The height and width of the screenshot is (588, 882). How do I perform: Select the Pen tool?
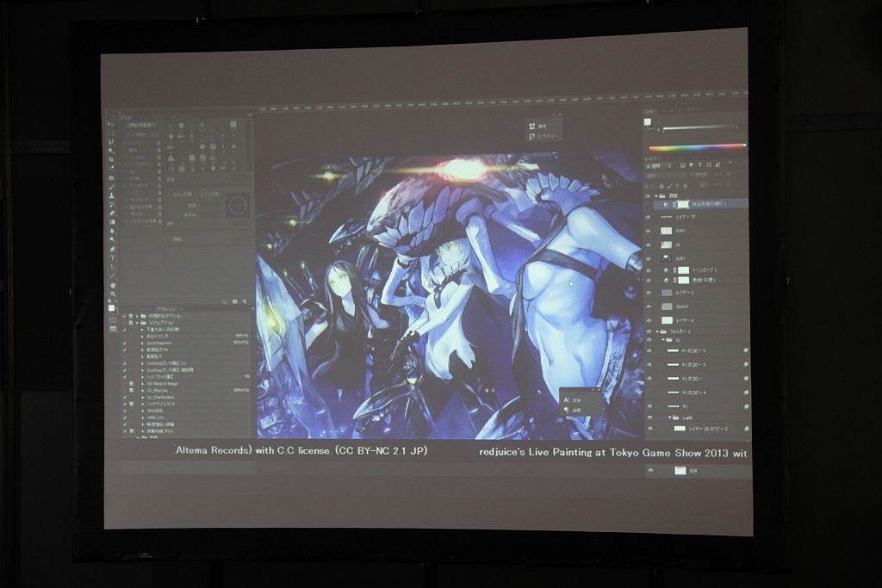112,249
